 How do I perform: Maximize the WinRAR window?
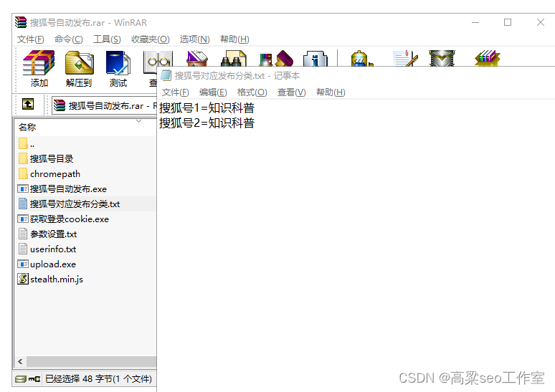coord(508,22)
